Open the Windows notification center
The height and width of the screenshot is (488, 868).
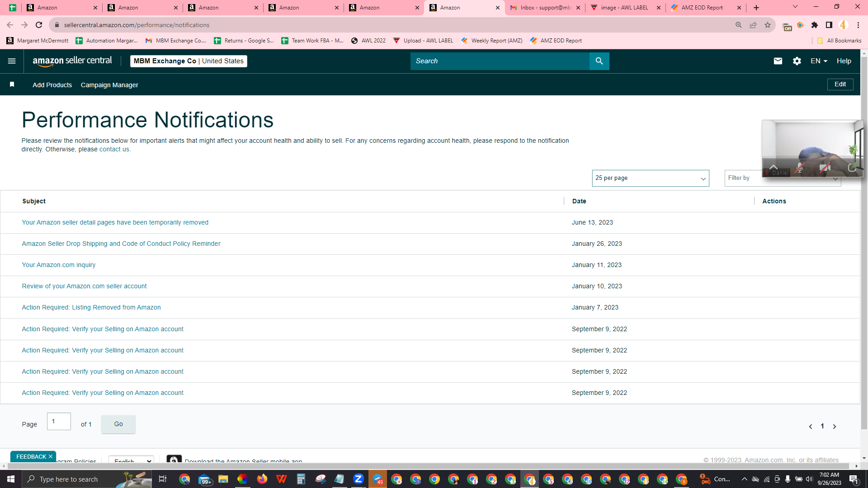(854, 479)
